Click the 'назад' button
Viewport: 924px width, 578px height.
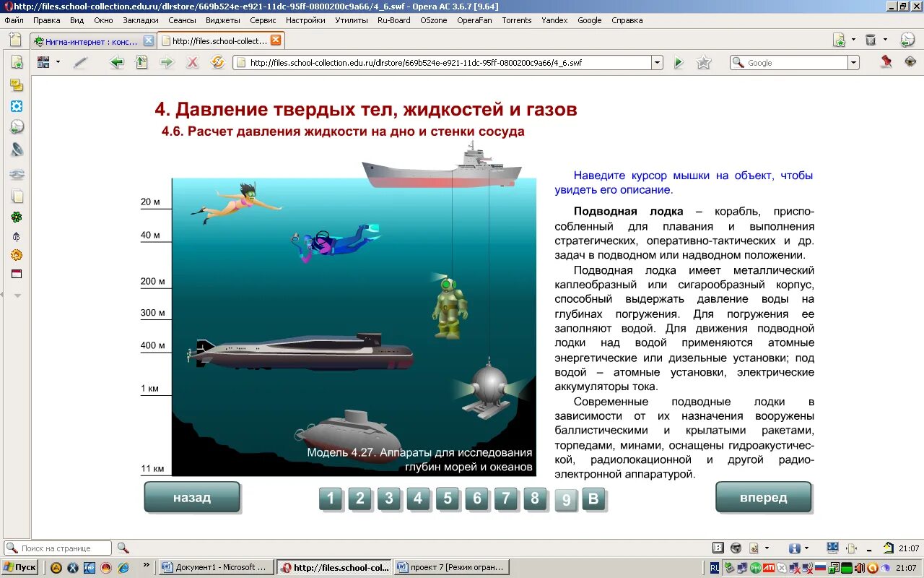click(192, 497)
